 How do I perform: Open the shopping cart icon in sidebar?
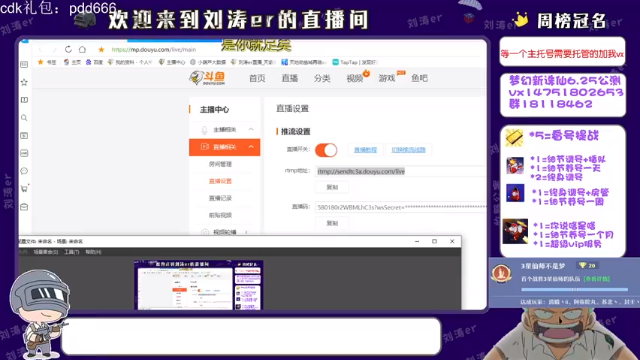coord(24,189)
